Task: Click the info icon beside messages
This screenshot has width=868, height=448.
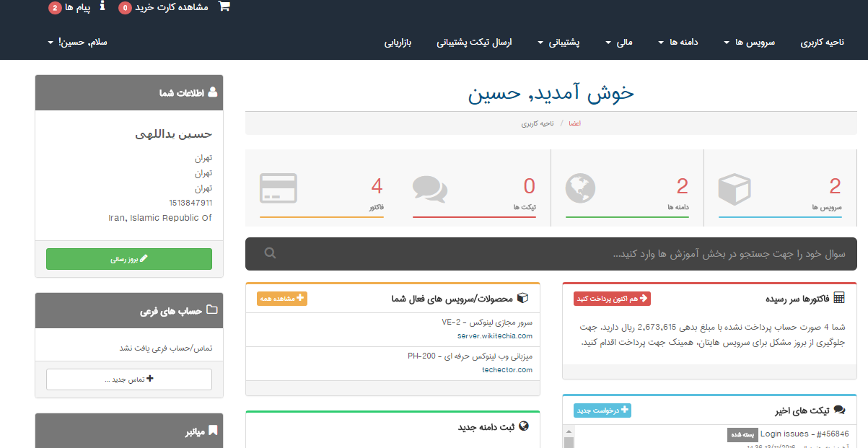Action: (102, 6)
